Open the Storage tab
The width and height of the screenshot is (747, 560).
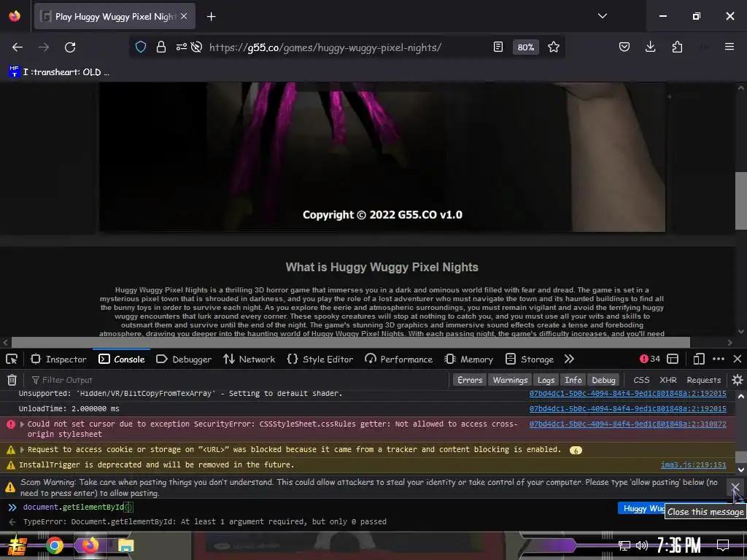[x=530, y=359]
